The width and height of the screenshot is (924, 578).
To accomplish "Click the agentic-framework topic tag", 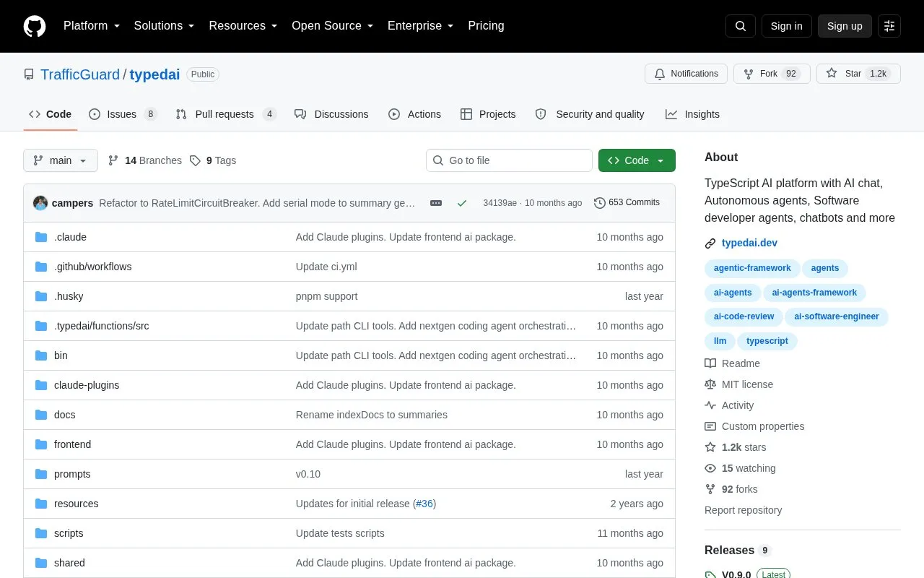I will (x=752, y=268).
